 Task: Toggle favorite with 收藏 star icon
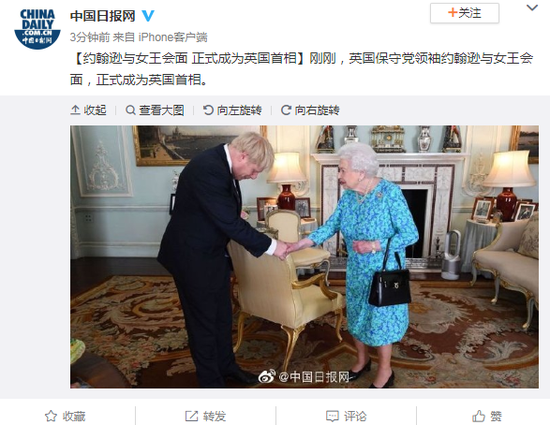point(51,416)
